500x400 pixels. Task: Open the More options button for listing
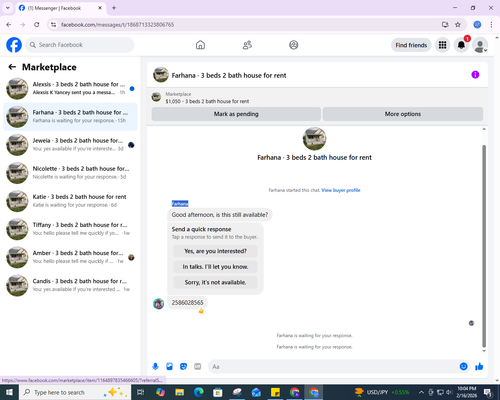tap(403, 114)
